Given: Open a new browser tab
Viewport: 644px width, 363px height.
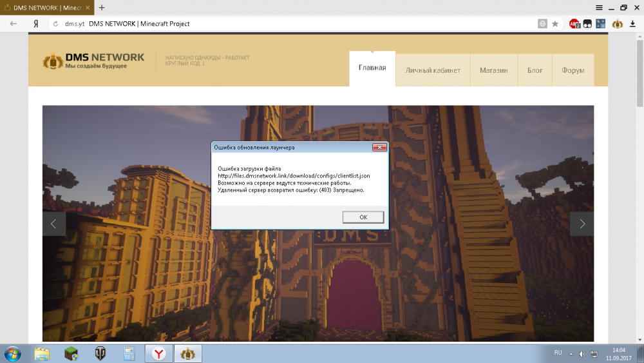Looking at the screenshot, I should [x=102, y=7].
